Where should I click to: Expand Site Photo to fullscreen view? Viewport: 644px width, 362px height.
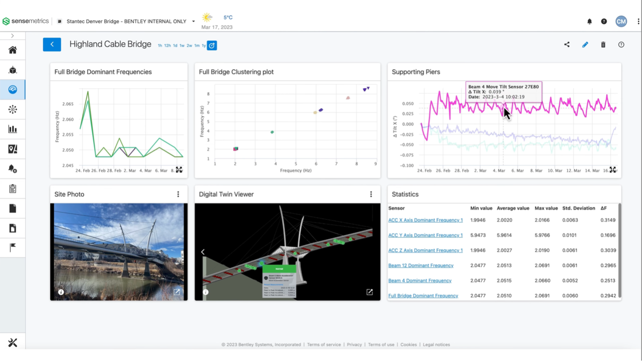coord(177,292)
